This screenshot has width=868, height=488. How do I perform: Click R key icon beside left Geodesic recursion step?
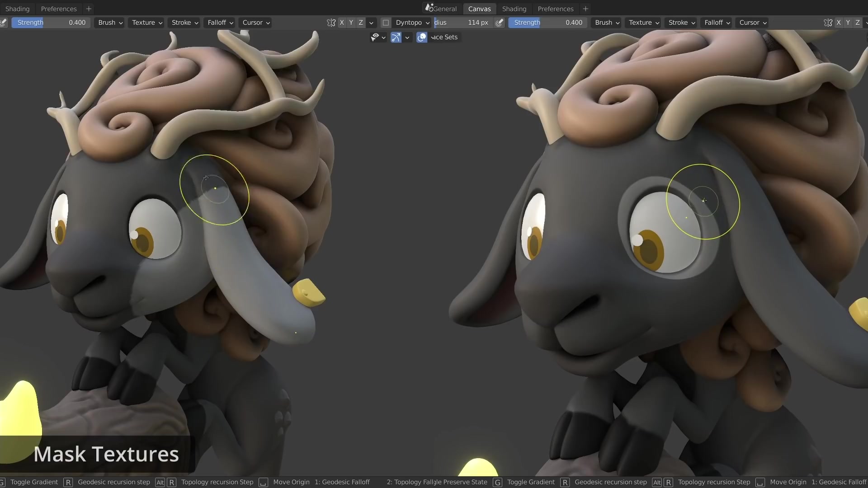point(68,483)
